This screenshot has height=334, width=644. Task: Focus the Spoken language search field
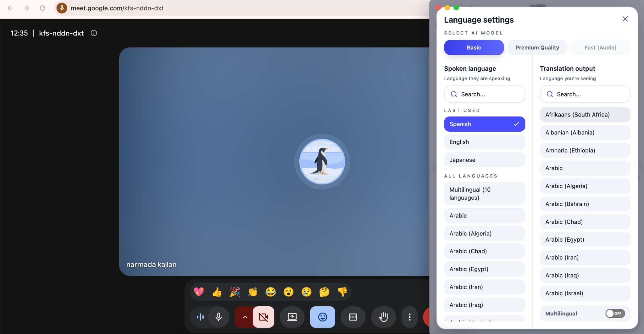click(x=485, y=94)
